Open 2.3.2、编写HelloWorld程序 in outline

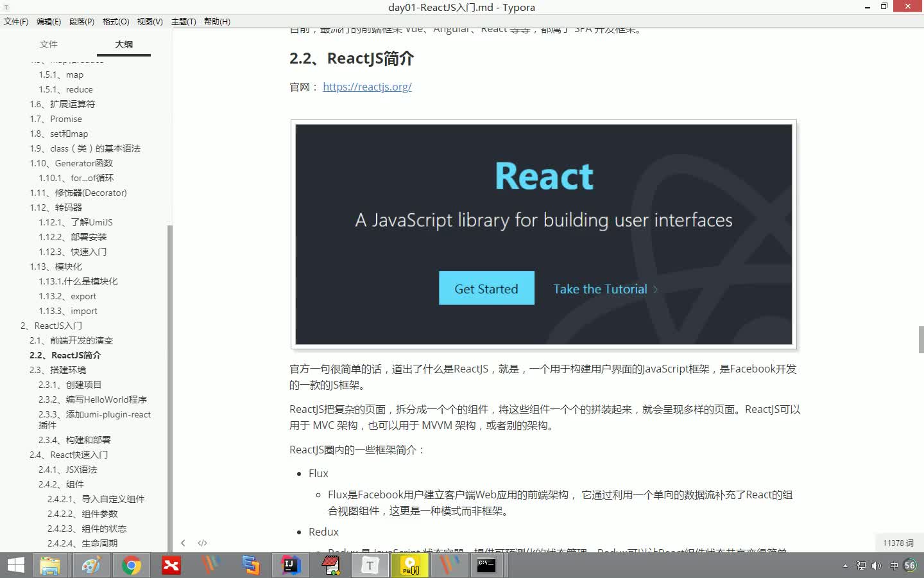tap(92, 399)
